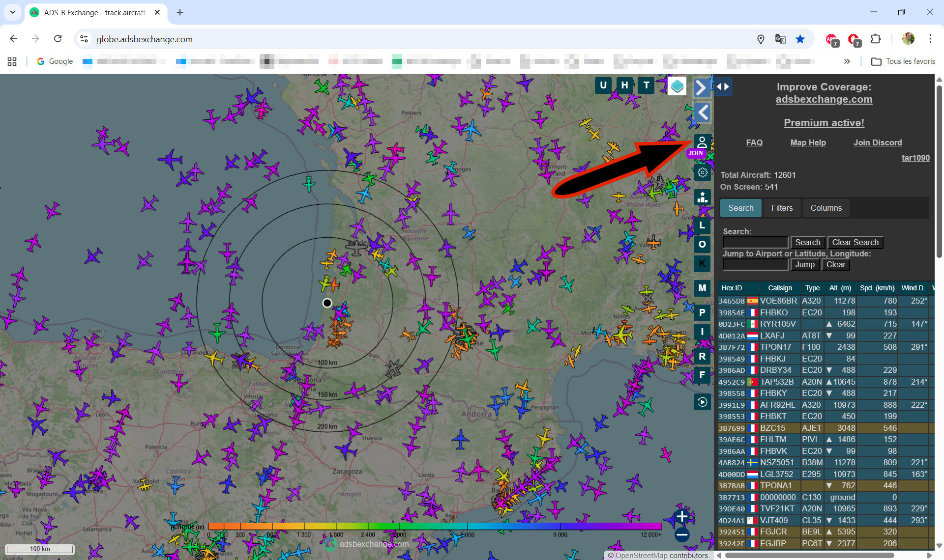The width and height of the screenshot is (944, 560).
Task: Click the right-pointing sidebar arrow
Action: coord(702,88)
